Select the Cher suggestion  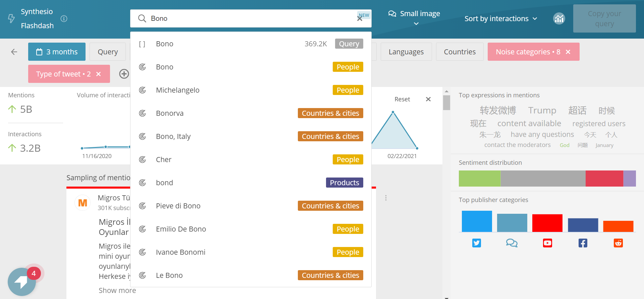point(251,160)
